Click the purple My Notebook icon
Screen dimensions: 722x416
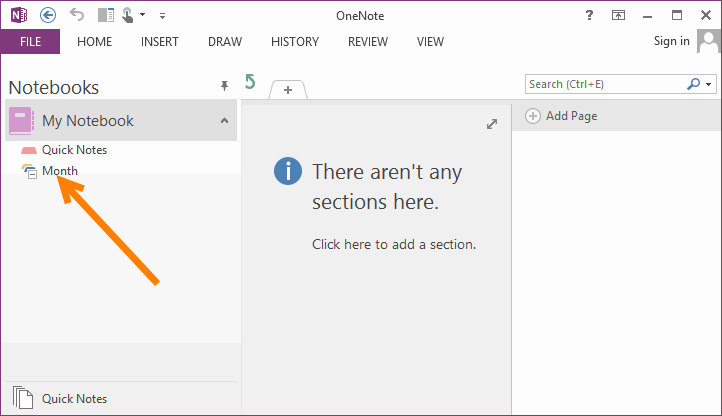pyautogui.click(x=21, y=121)
